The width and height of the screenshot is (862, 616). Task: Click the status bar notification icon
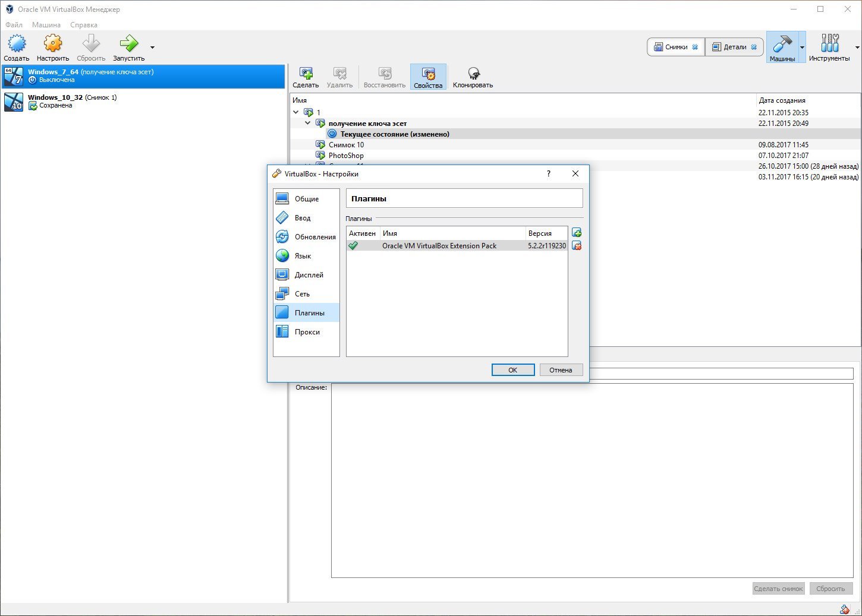click(844, 609)
